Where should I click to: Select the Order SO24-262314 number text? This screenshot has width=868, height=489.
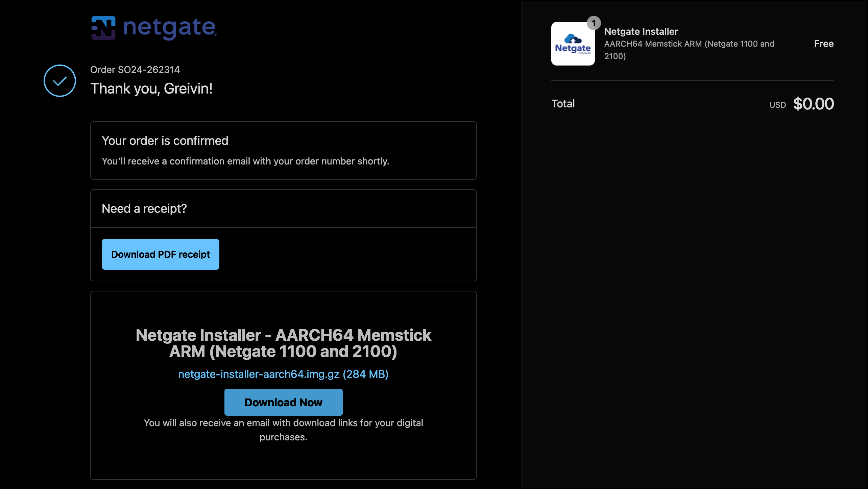click(x=135, y=70)
